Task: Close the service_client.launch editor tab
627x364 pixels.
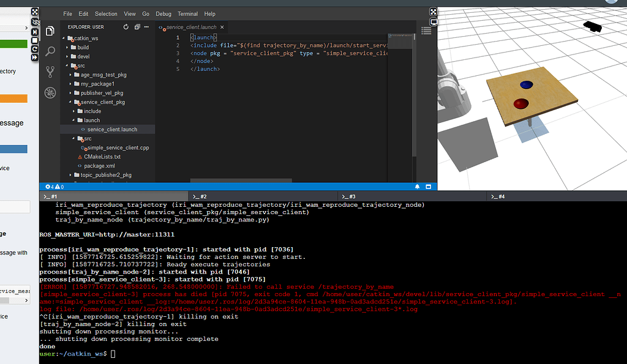Action: pyautogui.click(x=222, y=27)
